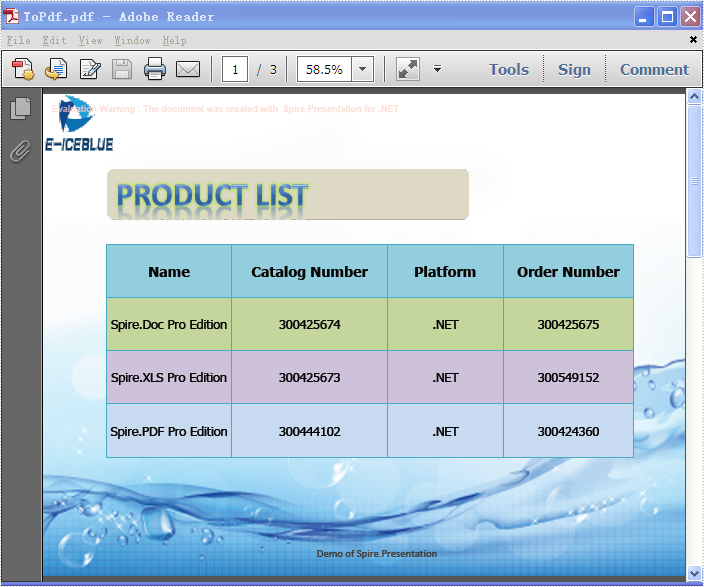Image resolution: width=704 pixels, height=587 pixels.
Task: Click the Adobe PDF icon in title bar
Action: click(x=11, y=16)
